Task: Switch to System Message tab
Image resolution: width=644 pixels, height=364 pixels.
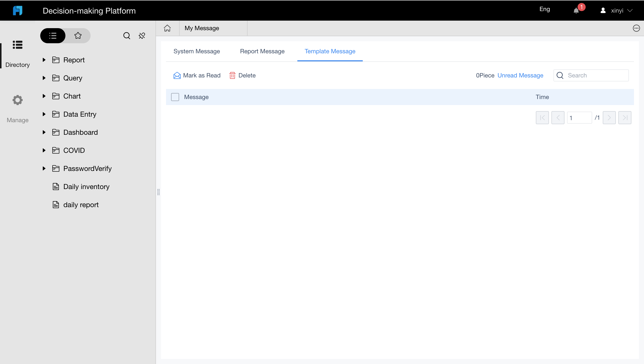Action: pos(196,51)
